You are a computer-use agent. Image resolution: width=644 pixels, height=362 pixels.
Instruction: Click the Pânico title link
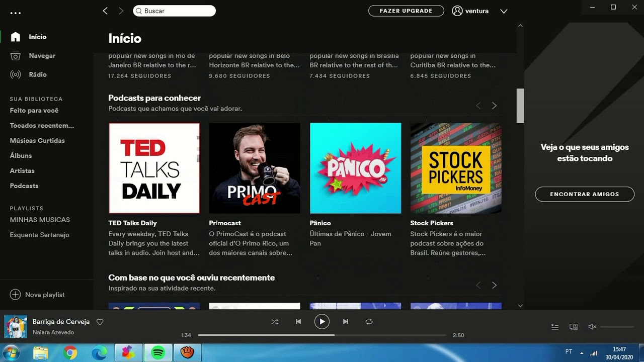coord(320,223)
